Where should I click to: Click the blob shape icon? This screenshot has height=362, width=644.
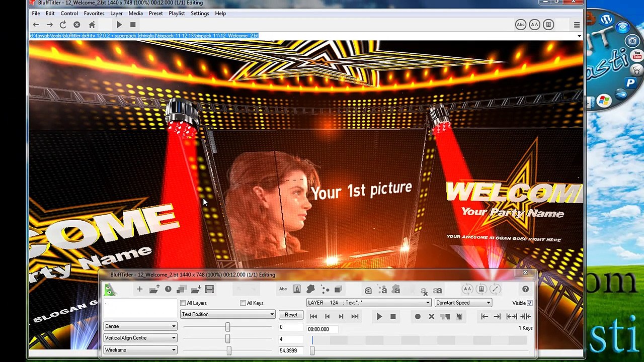point(310,289)
